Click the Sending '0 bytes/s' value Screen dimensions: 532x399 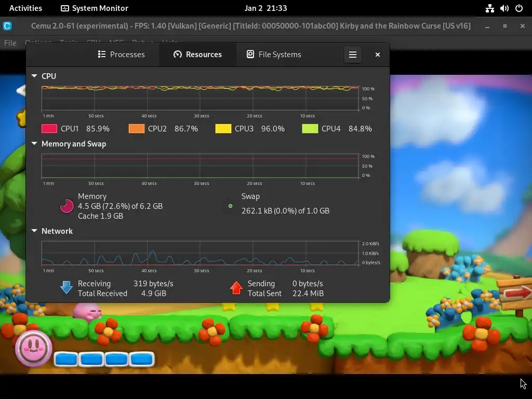click(308, 283)
